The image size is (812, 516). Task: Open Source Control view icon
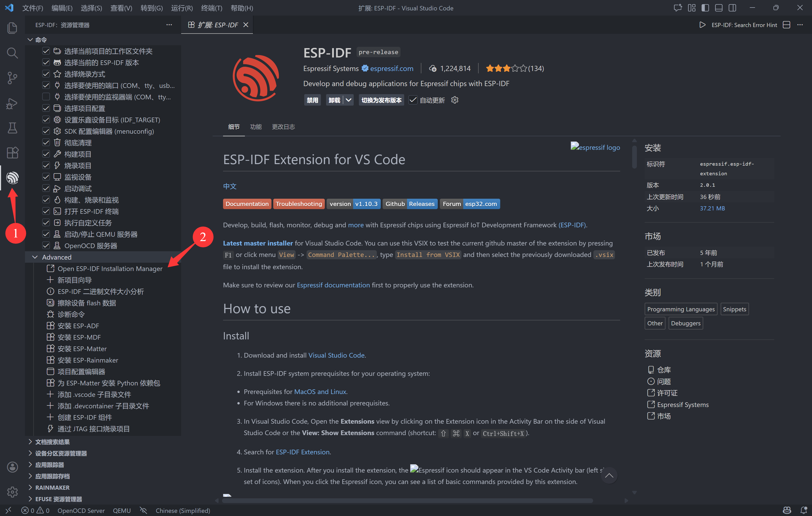point(12,78)
